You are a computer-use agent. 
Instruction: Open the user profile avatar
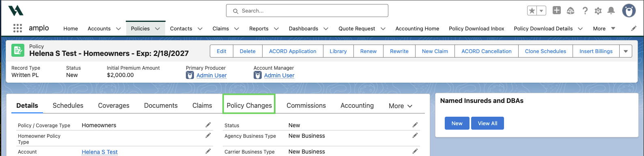(629, 11)
